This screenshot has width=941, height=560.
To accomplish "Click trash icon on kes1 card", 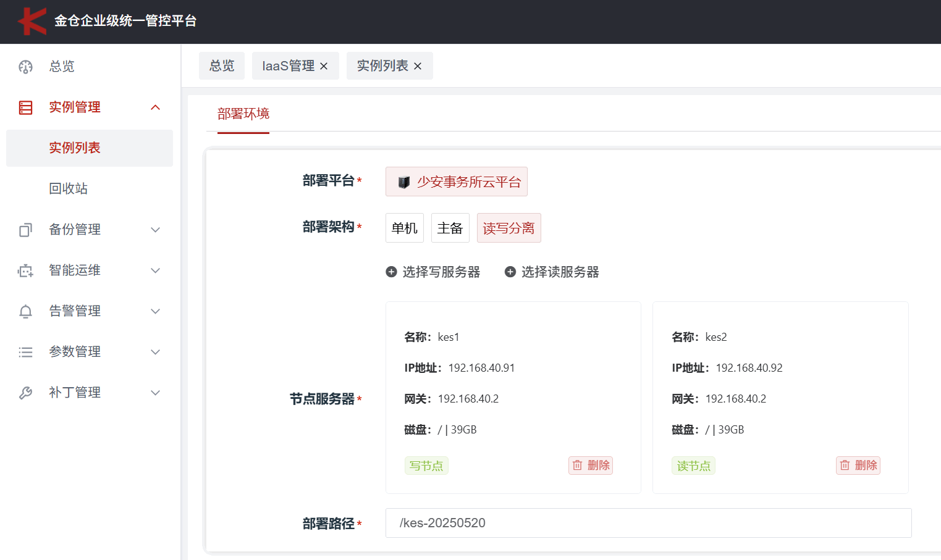I will 577,466.
